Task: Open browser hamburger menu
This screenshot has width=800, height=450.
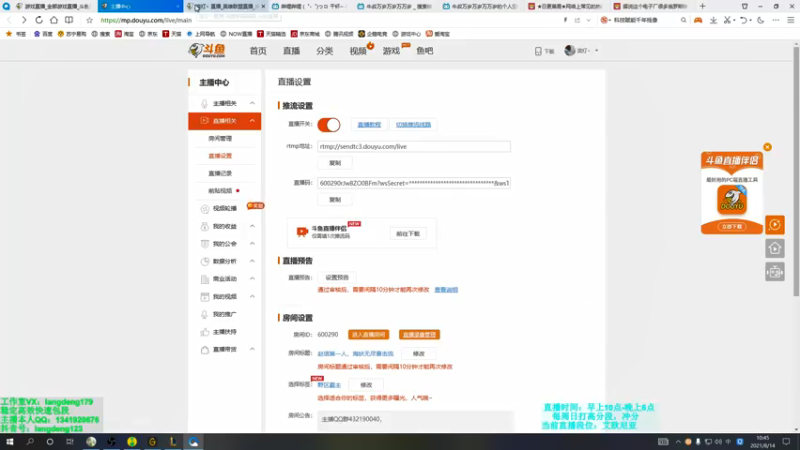Action: point(790,20)
